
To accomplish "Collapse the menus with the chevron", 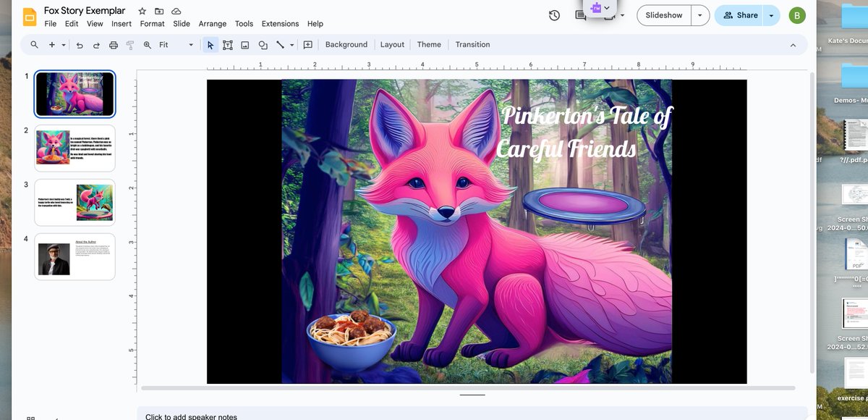I will [x=793, y=45].
